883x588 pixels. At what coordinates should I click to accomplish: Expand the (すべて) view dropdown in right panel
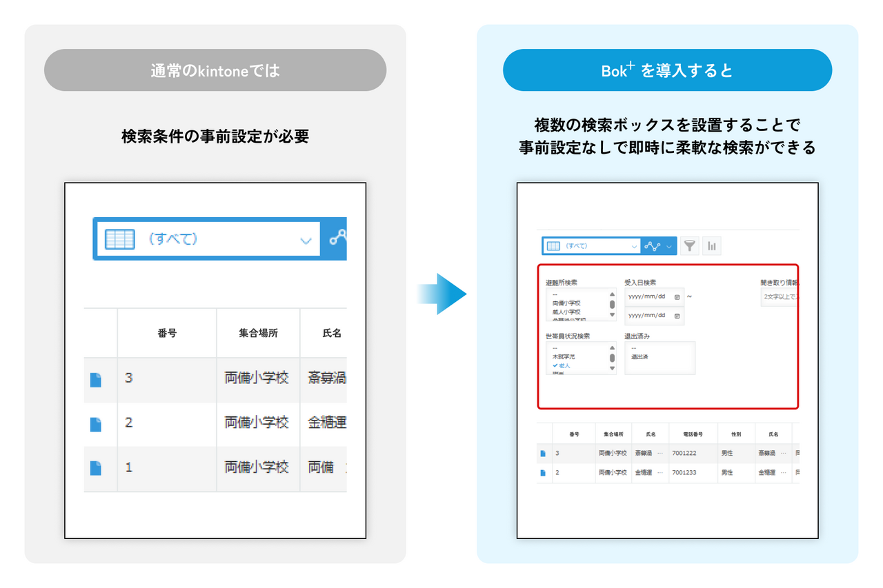pyautogui.click(x=635, y=246)
